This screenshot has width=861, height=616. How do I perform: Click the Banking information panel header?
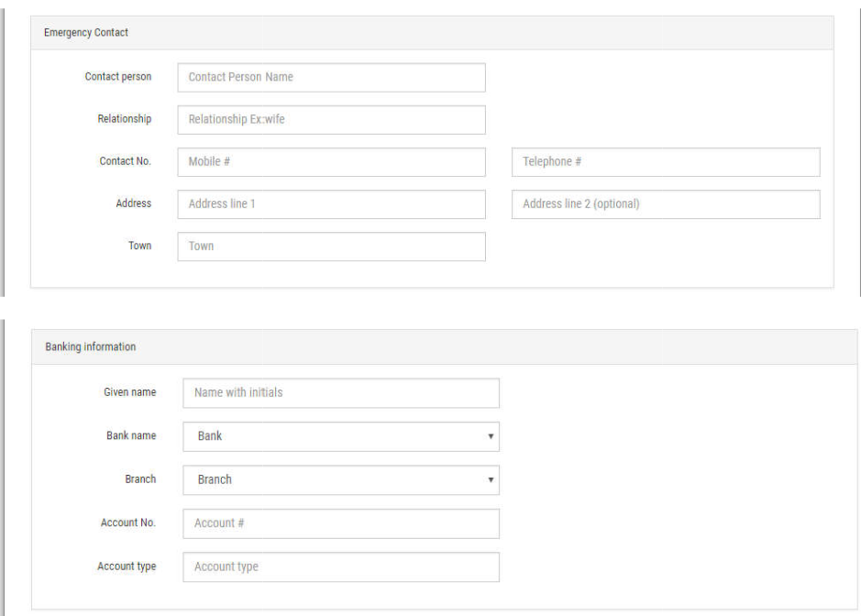tap(91, 347)
